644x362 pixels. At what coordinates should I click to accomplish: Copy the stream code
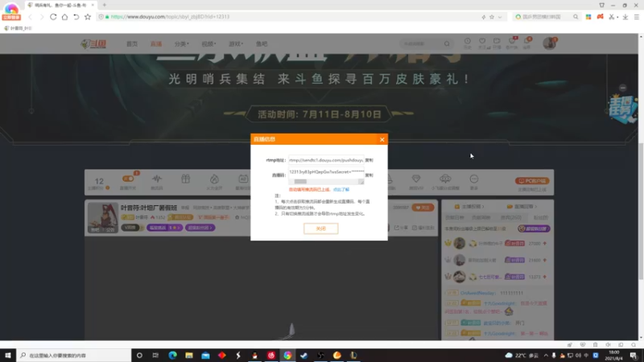point(369,175)
